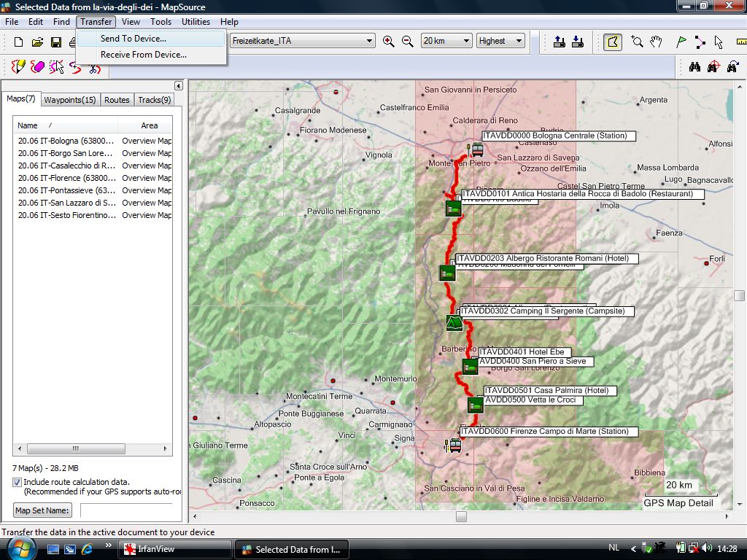Choose Send To Device menu entry
The width and height of the screenshot is (747, 560).
(133, 39)
